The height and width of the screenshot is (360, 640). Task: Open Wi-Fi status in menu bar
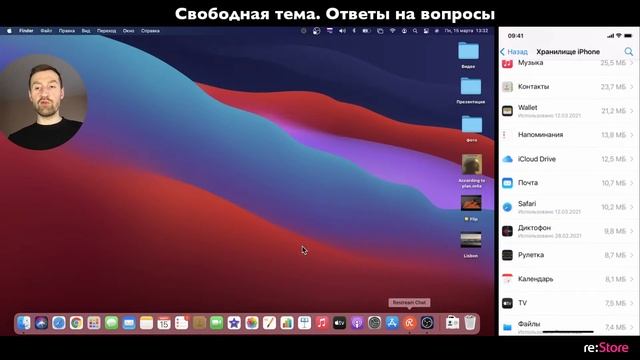(392, 31)
